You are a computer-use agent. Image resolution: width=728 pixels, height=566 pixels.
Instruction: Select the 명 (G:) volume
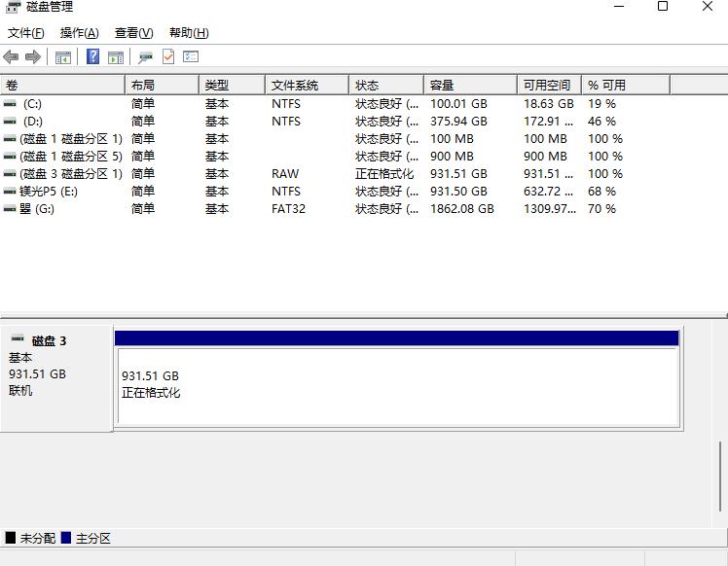(x=37, y=209)
